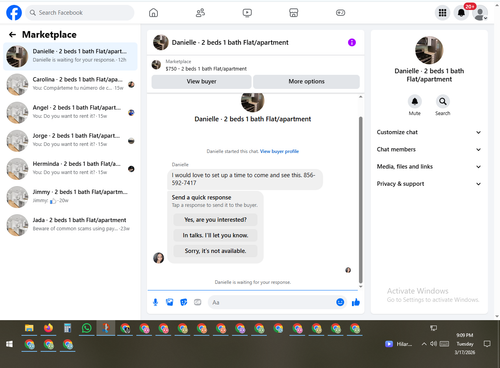Open the emoji picker in message box

coord(340,302)
